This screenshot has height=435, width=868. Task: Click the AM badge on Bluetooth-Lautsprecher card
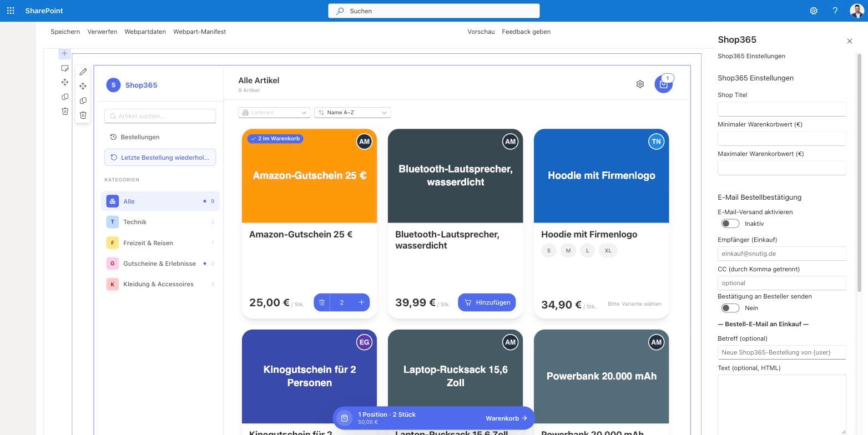click(510, 141)
